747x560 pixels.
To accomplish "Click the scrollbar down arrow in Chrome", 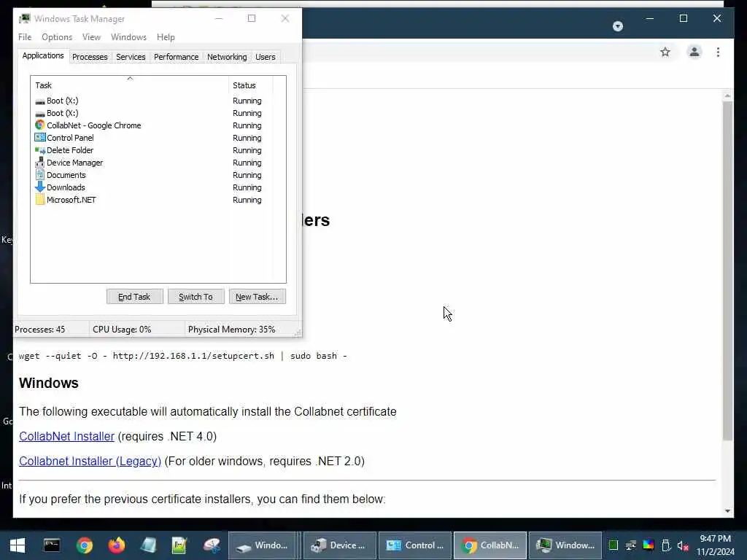I will coord(727,511).
